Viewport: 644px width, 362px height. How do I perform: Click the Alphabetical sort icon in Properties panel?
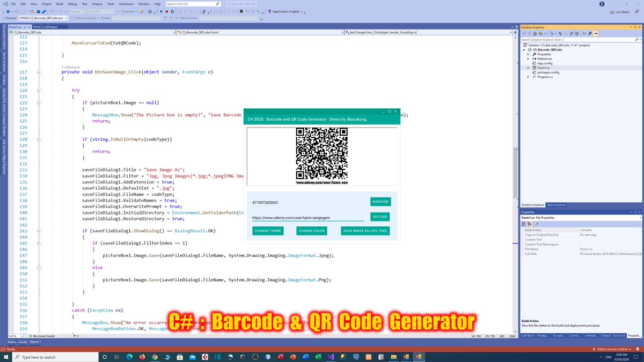coord(530,224)
